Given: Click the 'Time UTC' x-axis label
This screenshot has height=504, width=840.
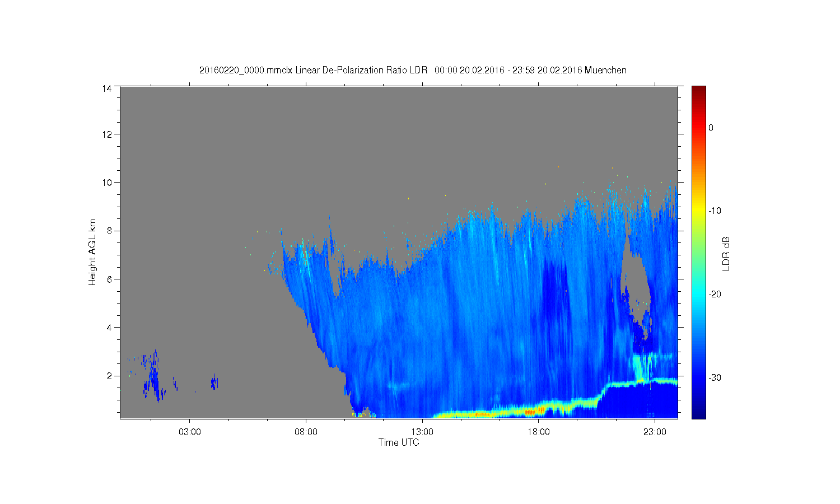Looking at the screenshot, I should click(399, 442).
